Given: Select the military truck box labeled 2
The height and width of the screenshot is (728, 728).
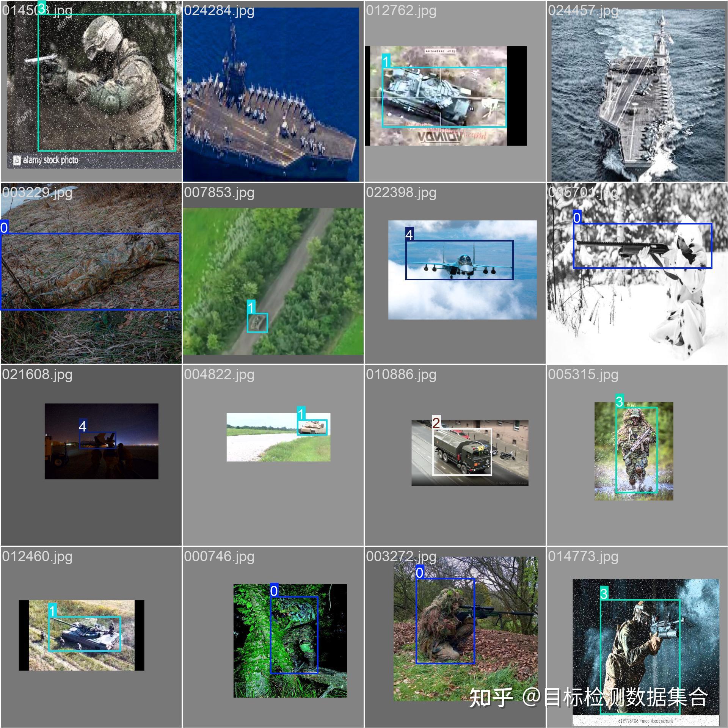Looking at the screenshot, I should [462, 452].
